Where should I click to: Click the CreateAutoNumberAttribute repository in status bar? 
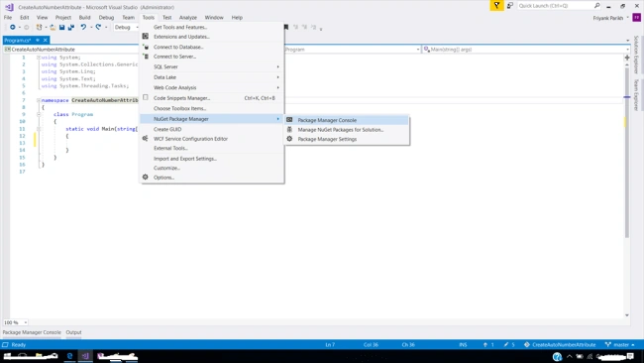tap(560, 344)
